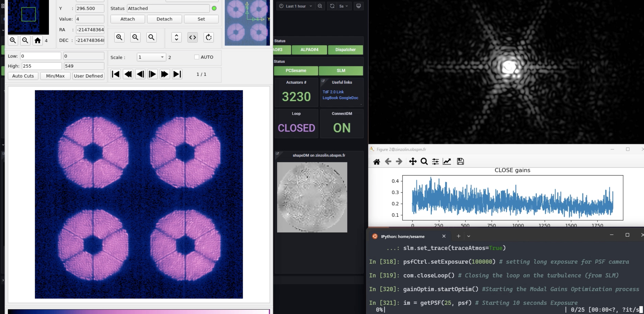Activate matplotlib Zoom to rectangle tool
This screenshot has height=314, width=644.
pos(424,162)
